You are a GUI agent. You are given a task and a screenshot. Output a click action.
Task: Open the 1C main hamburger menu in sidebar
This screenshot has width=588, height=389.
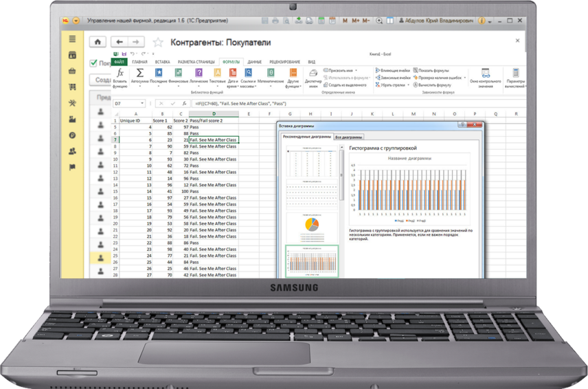pos(72,39)
